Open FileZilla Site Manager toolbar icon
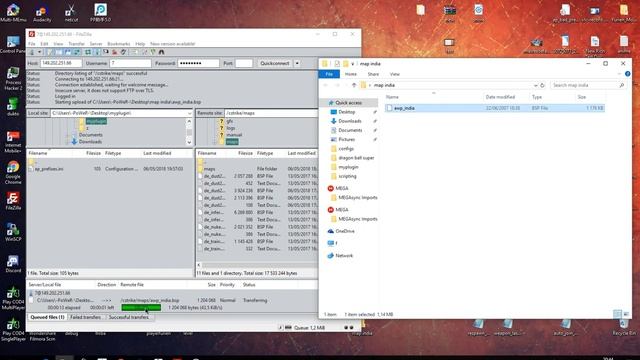Viewport: 640px width, 360px height. [32, 52]
